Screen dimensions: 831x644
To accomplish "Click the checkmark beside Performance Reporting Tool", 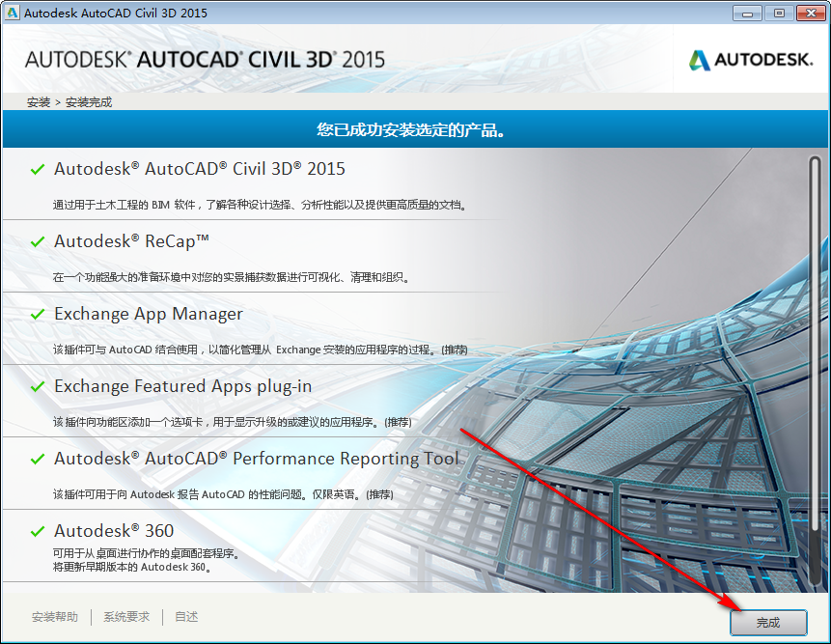I will coord(37,458).
